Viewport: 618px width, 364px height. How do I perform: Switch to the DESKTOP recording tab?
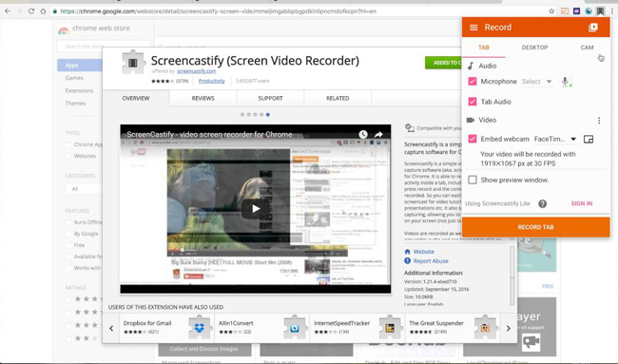pyautogui.click(x=534, y=48)
